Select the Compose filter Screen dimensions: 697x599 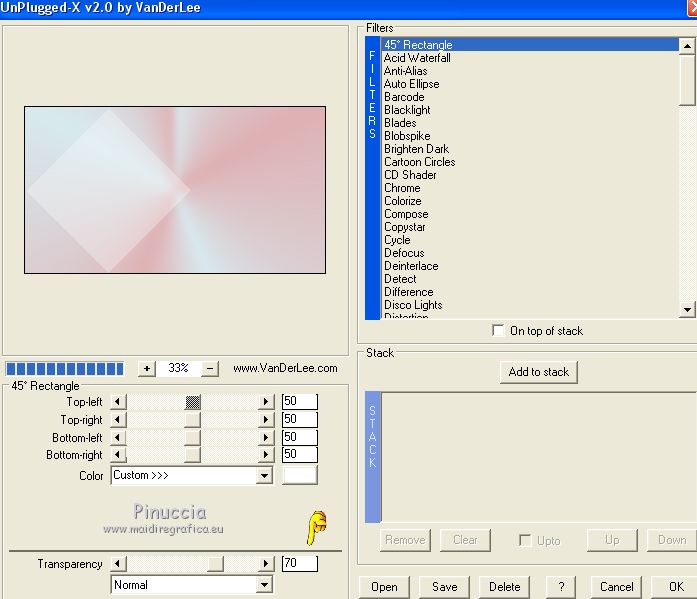[530, 214]
